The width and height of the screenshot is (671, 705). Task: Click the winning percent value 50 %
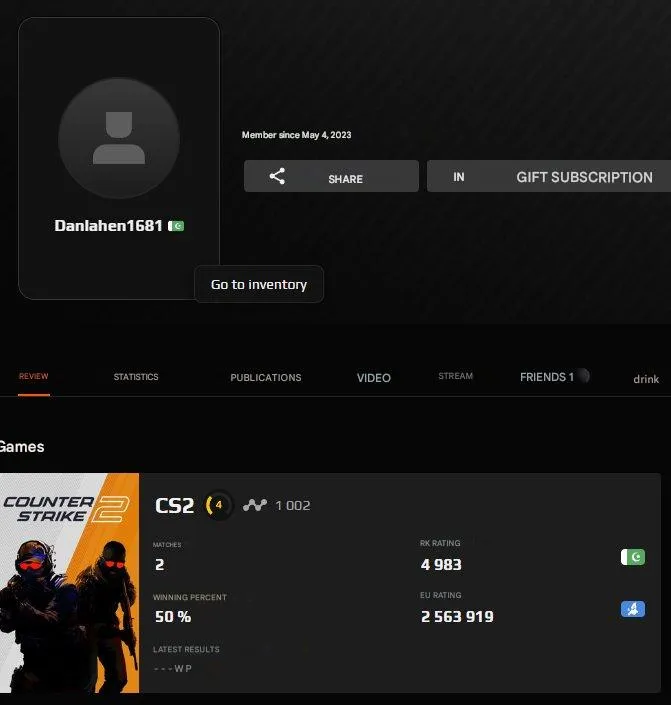173,617
